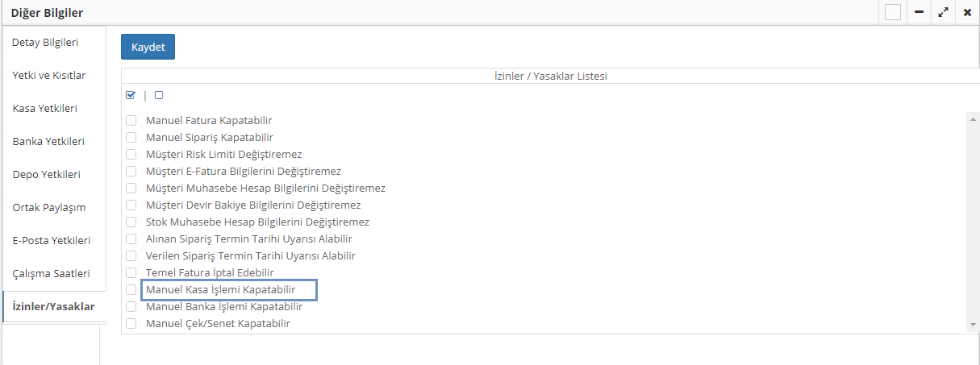The width and height of the screenshot is (980, 365).
Task: Click the minimize dash icon in header
Action: coord(919,13)
